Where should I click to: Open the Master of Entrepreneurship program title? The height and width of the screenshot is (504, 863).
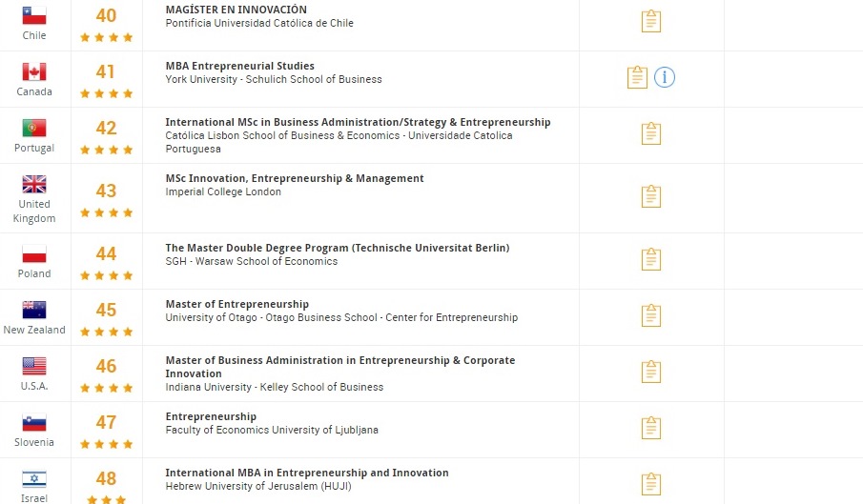pos(237,304)
